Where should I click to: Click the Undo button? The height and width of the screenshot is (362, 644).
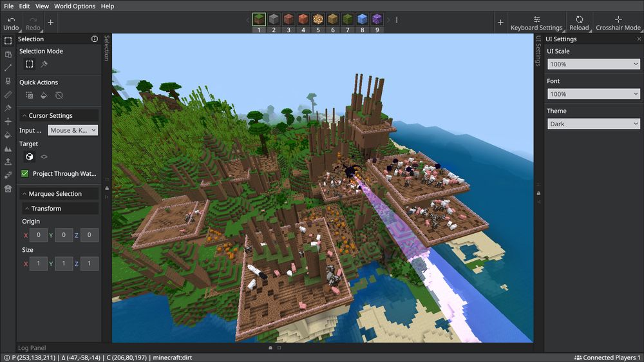[x=11, y=23]
